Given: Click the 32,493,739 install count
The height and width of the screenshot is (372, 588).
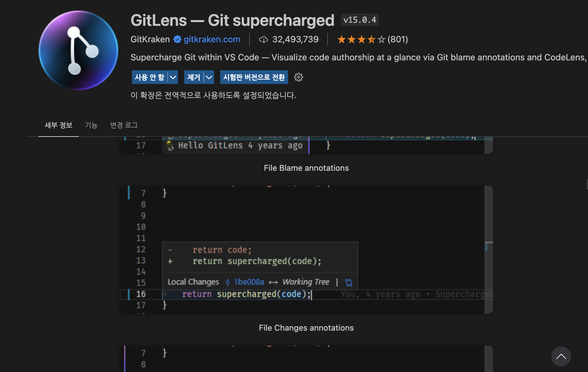Looking at the screenshot, I should click(296, 40).
